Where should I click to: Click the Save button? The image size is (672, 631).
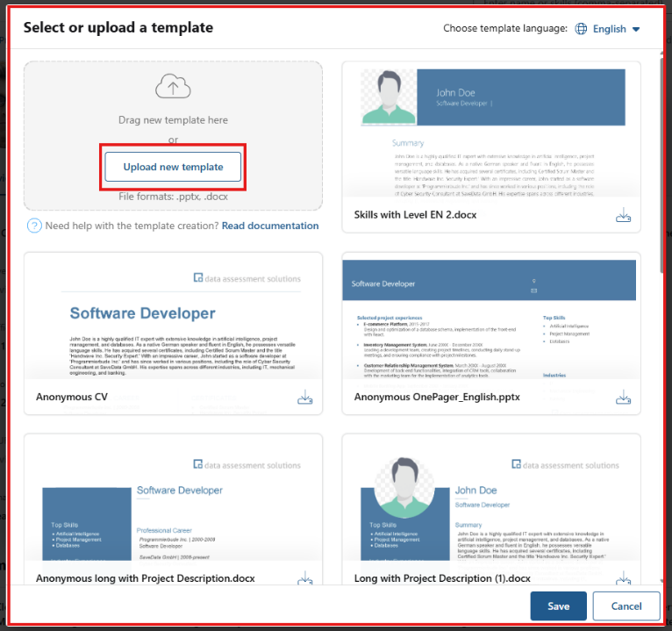tap(558, 606)
